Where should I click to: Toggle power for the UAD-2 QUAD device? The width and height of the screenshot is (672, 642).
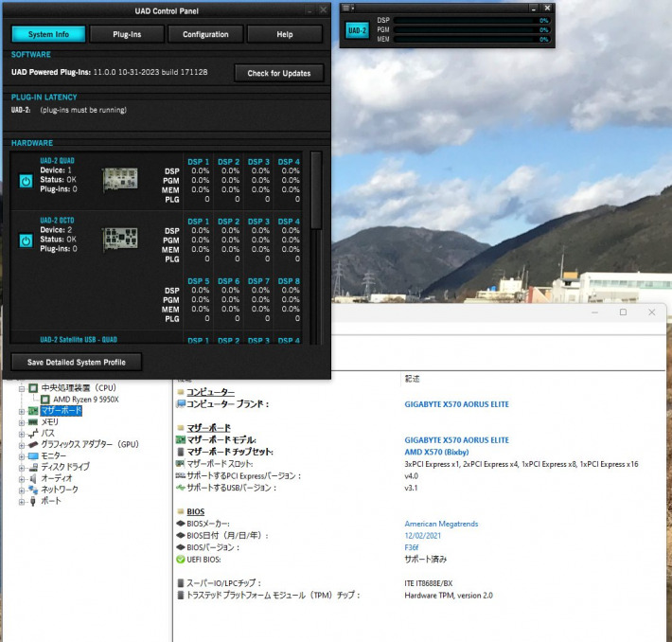pos(27,180)
